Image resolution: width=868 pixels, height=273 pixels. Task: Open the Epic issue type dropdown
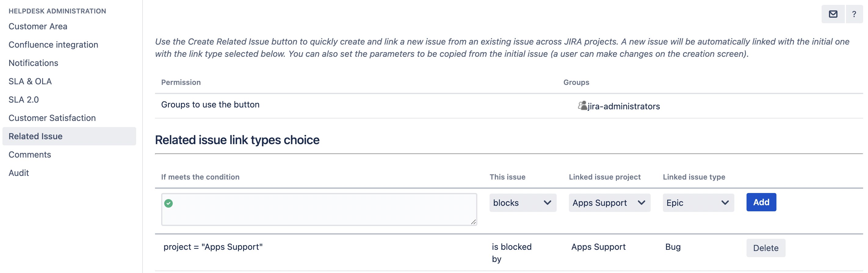[698, 203]
